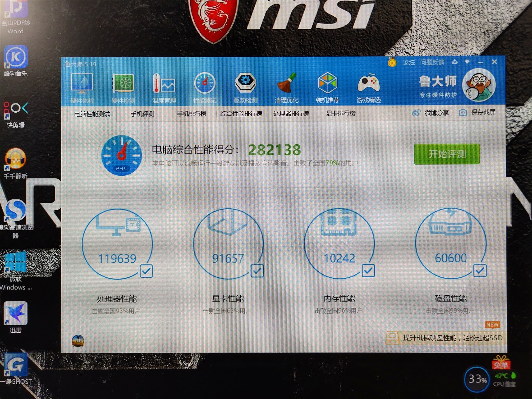Click the 论坛 forum link
The width and height of the screenshot is (532, 399).
[x=409, y=62]
